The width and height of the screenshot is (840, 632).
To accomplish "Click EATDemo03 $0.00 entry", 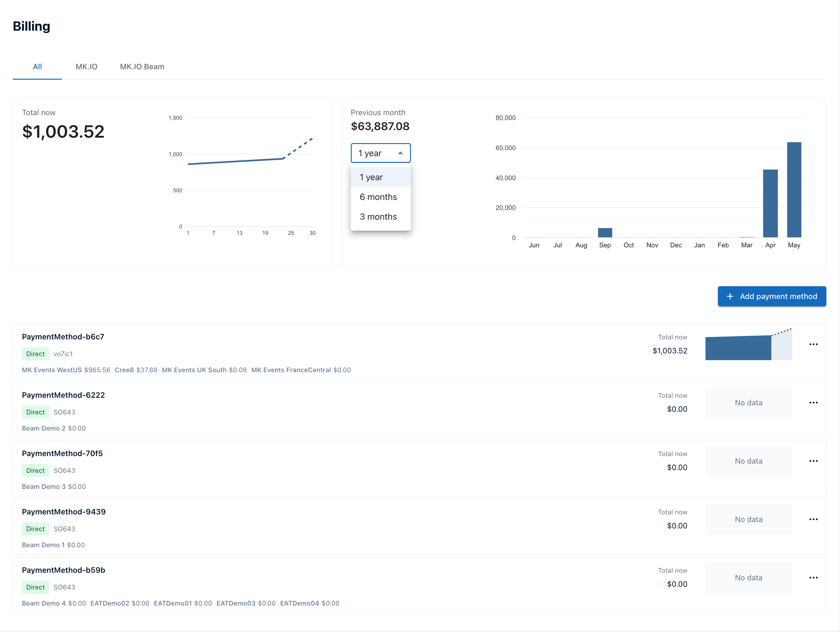I will pos(246,603).
